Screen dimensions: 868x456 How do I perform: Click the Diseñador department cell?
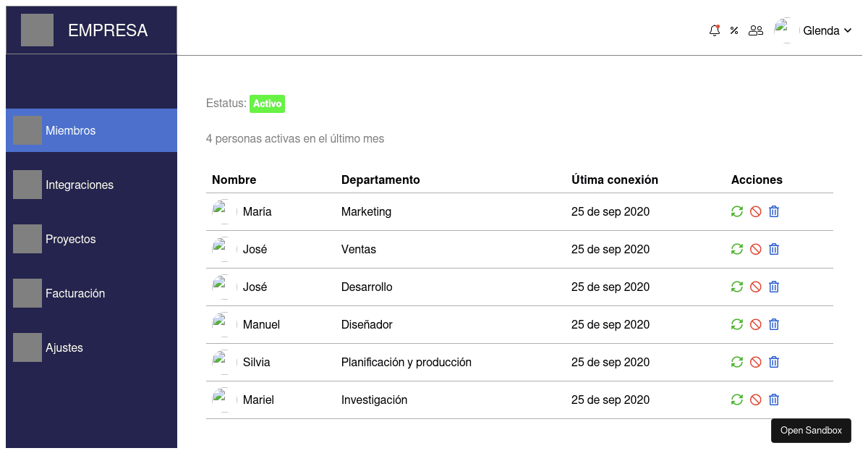367,324
